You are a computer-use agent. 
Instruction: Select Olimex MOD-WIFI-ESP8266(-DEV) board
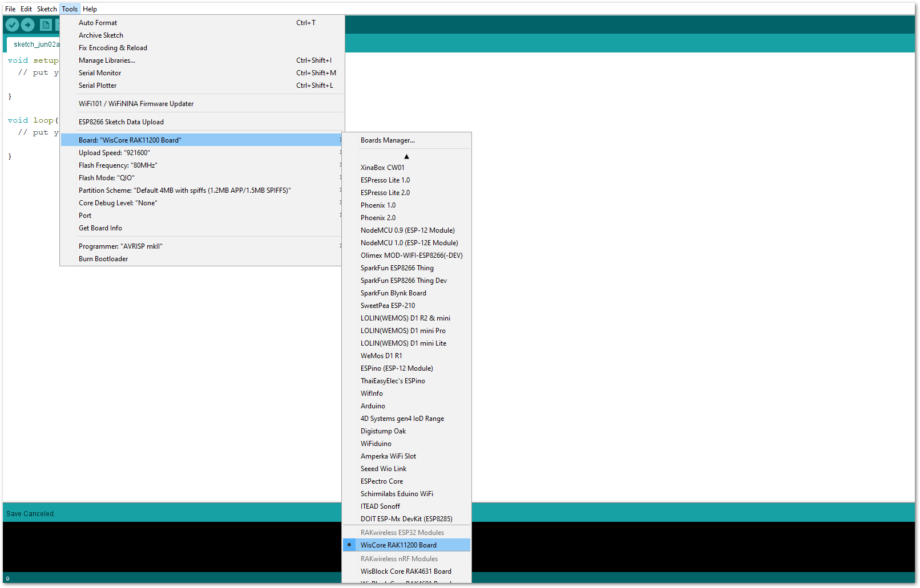[x=406, y=256]
